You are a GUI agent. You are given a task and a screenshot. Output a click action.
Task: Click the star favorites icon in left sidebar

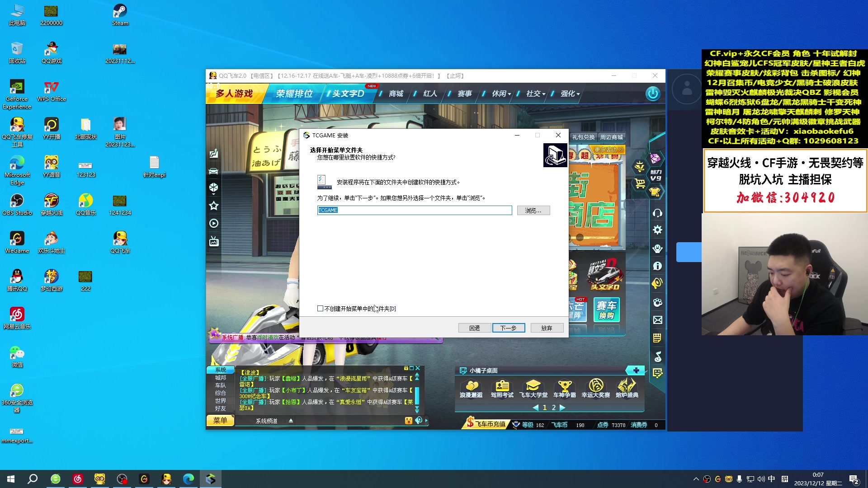214,206
